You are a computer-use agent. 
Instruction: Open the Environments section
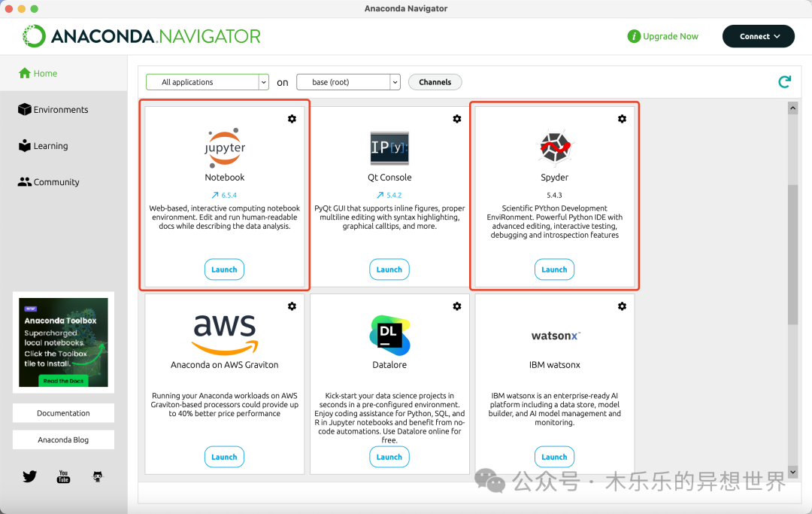click(x=53, y=110)
